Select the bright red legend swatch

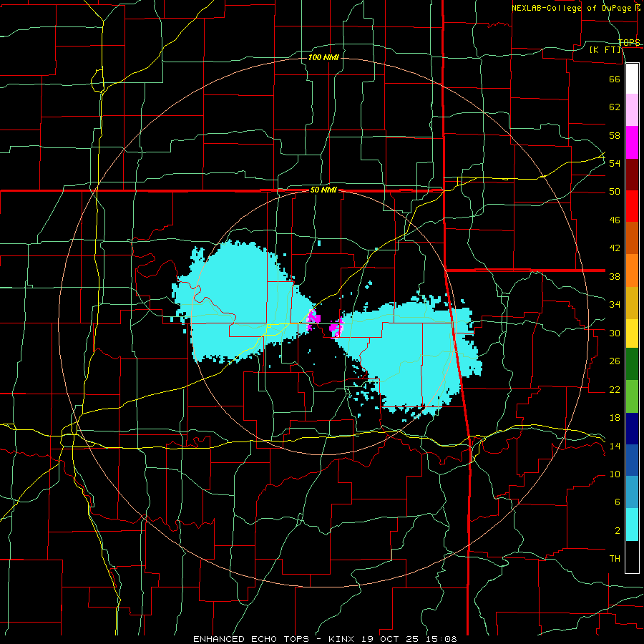point(632,206)
